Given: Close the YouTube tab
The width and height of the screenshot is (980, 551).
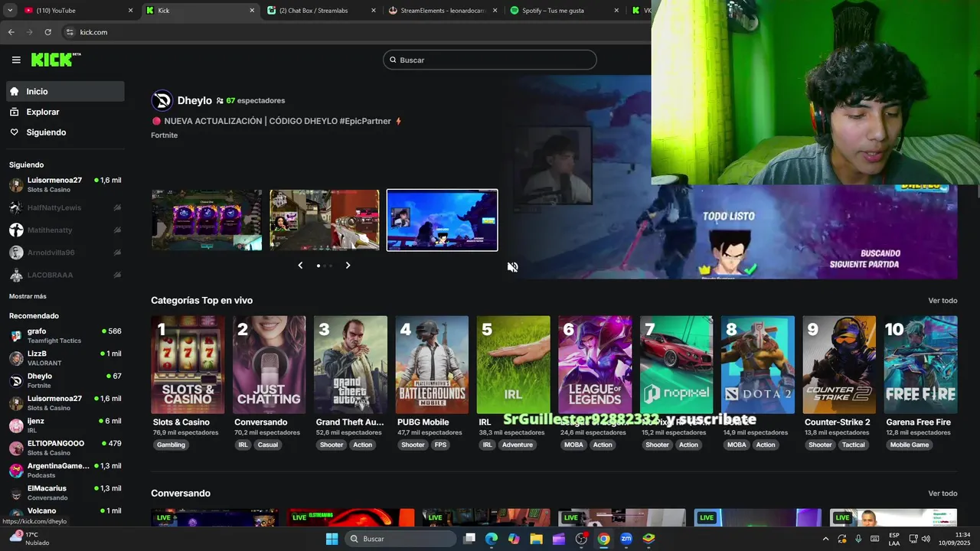Looking at the screenshot, I should (x=130, y=11).
